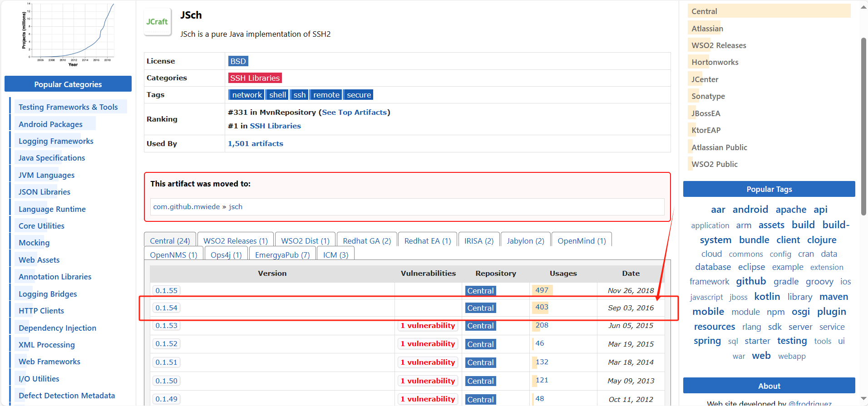This screenshot has height=406, width=868.
Task: Open the 208 usages link
Action: (x=542, y=325)
